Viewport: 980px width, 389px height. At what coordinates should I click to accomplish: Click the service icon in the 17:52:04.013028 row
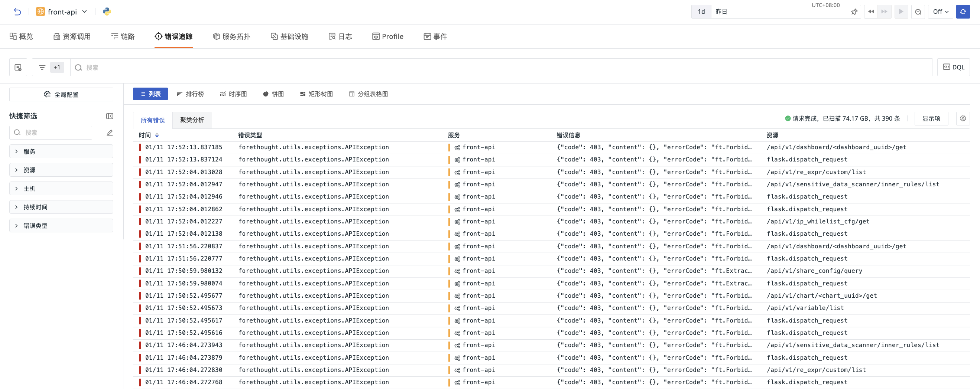[457, 173]
